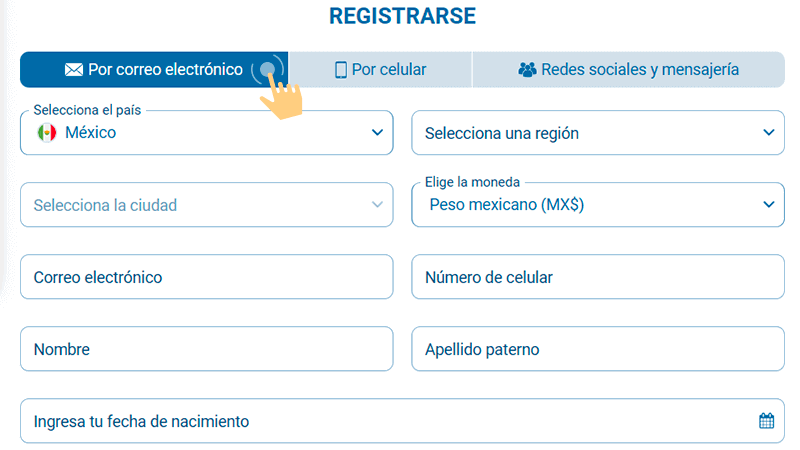
Task: Click the Mexico flag icon
Action: pyautogui.click(x=46, y=132)
